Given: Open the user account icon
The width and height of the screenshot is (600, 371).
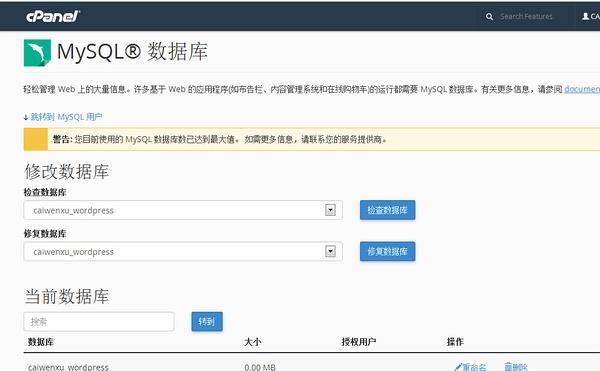Looking at the screenshot, I should (585, 16).
